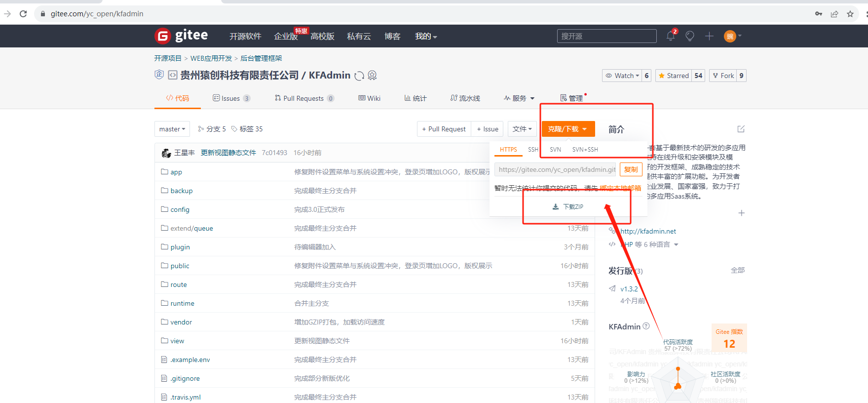The height and width of the screenshot is (403, 868).
Task: Click the KFAdmin help question mark icon
Action: [646, 326]
